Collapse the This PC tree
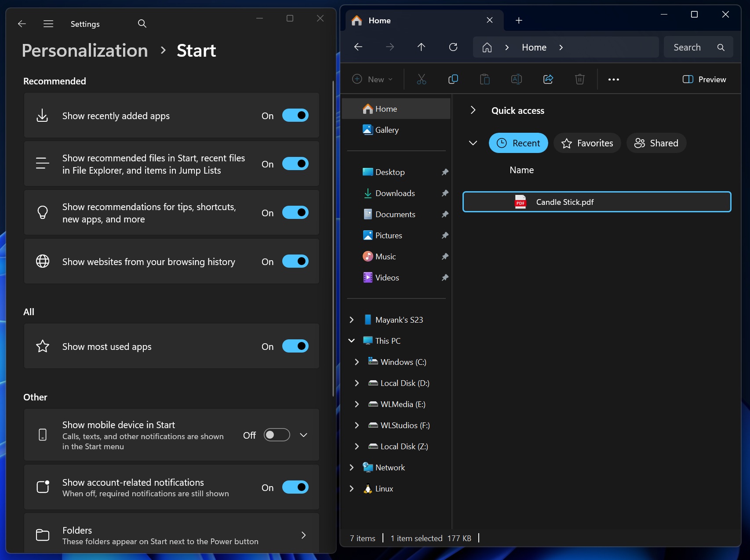The width and height of the screenshot is (750, 560). coord(351,340)
